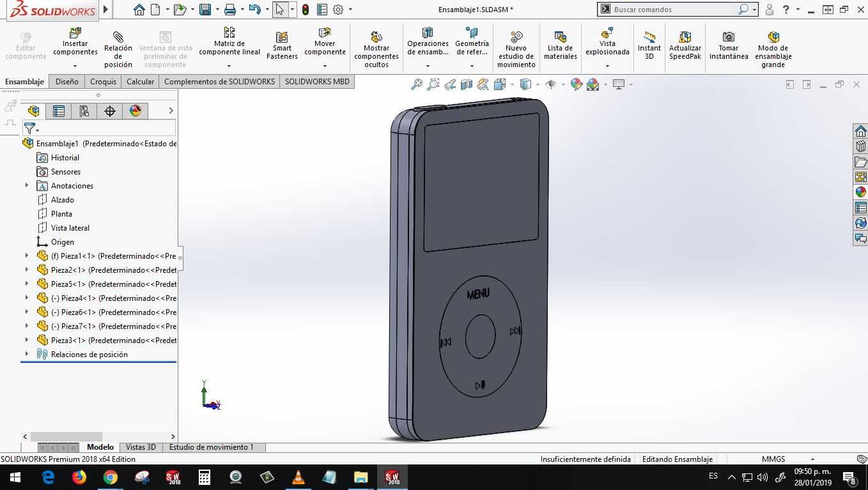Select Matriz de componente lineal
The image size is (868, 490).
(x=229, y=42)
